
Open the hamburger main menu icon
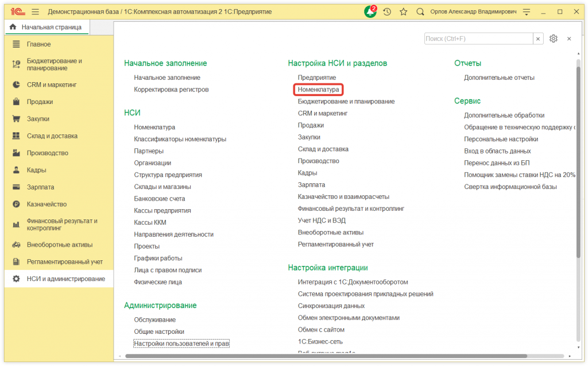coord(36,11)
